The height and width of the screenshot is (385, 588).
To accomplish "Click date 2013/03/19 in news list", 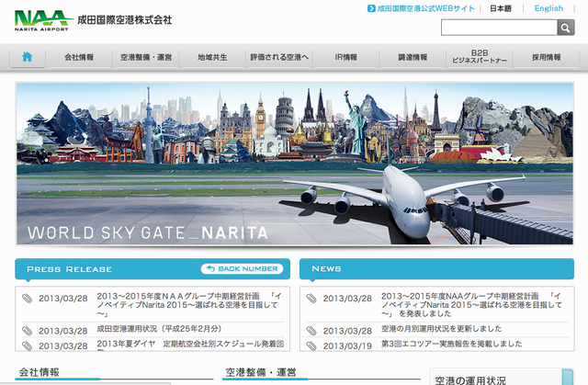I will point(347,345).
